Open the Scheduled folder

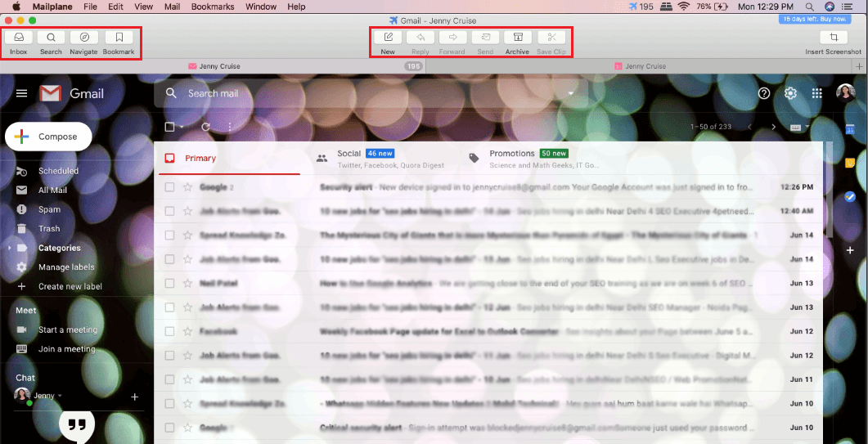(58, 171)
